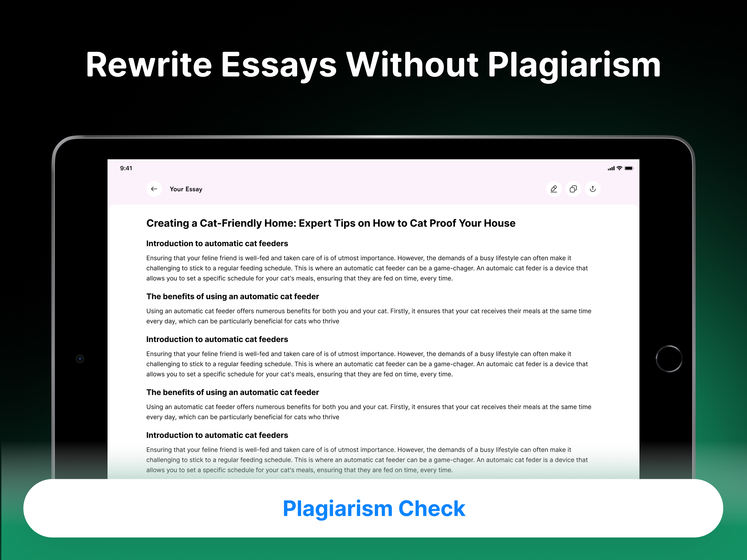747x560 pixels.
Task: Tap third 'Introduction to automatic cat feeders' heading
Action: coord(217,435)
